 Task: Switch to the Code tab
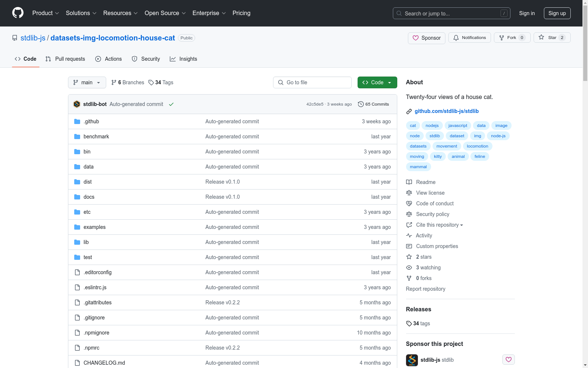[x=26, y=59]
